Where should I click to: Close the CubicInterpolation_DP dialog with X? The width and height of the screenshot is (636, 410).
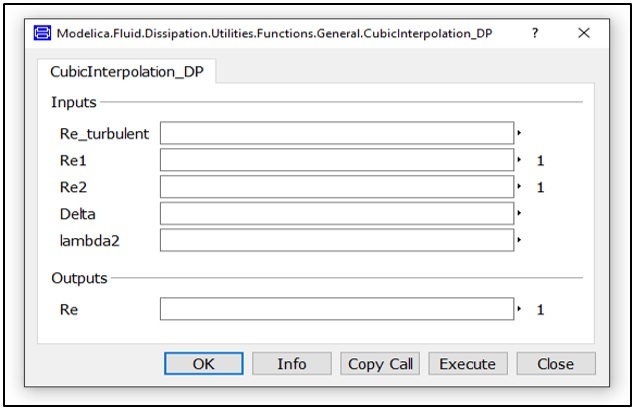[584, 33]
